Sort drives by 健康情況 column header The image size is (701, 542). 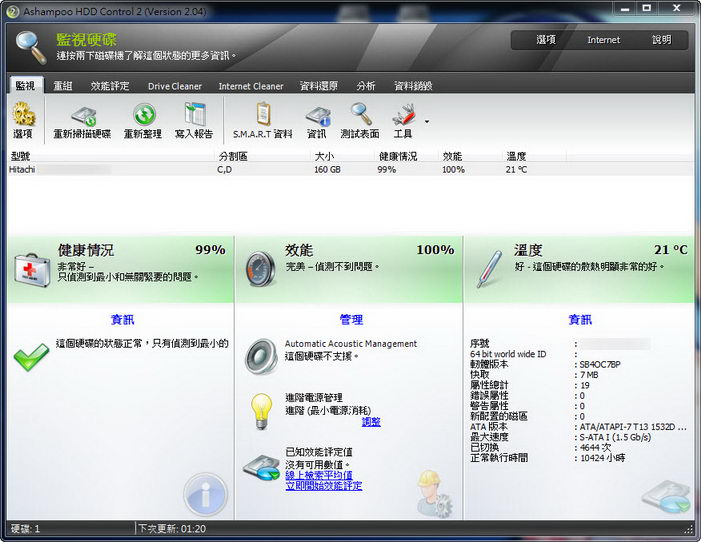point(398,156)
